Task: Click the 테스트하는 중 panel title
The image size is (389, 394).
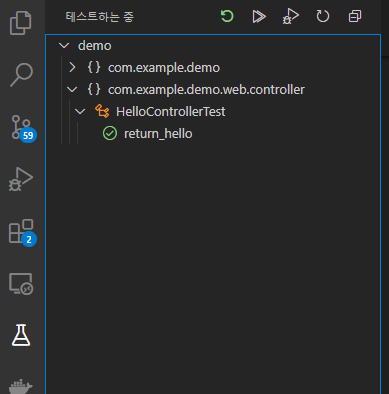Action: [99, 16]
